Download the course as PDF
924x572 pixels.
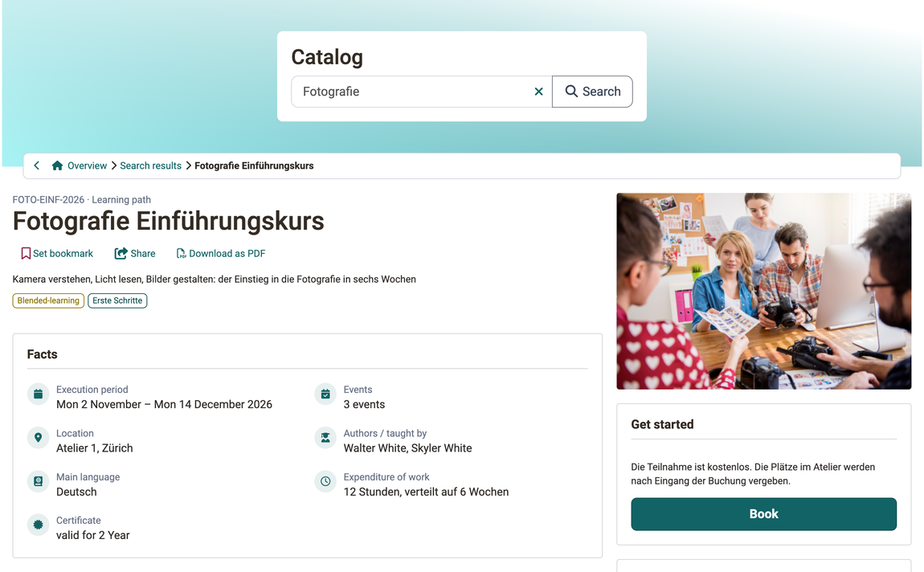click(x=221, y=253)
